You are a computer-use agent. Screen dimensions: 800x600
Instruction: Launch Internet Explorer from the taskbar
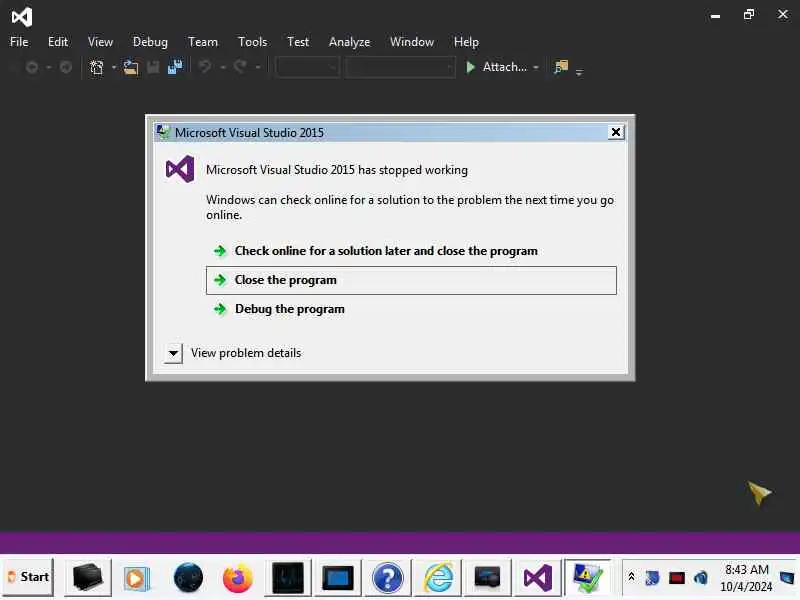click(438, 578)
